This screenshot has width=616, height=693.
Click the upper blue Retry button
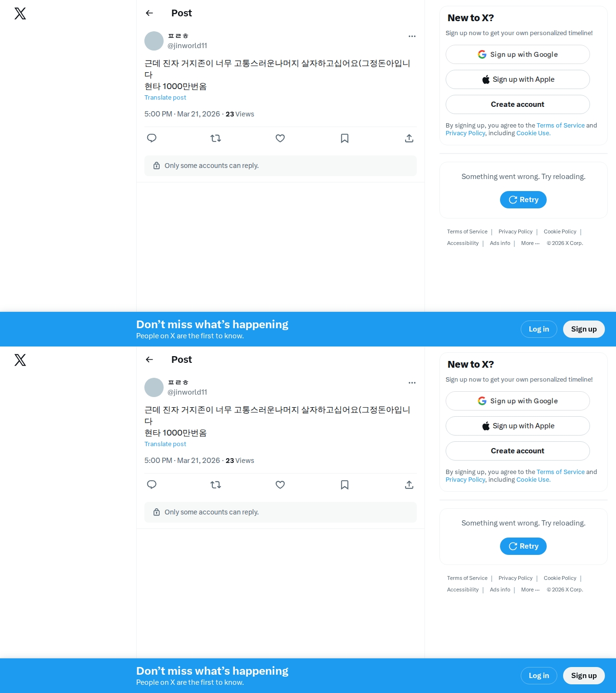523,200
